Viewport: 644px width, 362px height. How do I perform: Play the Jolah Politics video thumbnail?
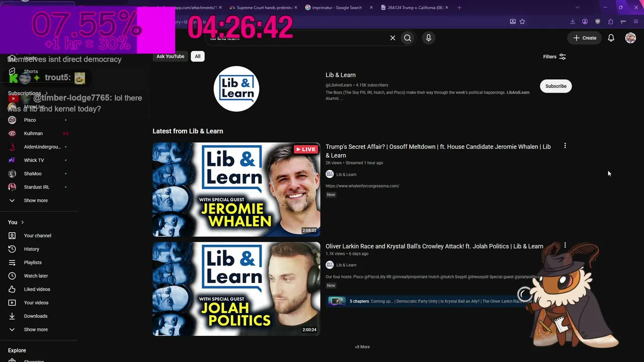(x=236, y=289)
